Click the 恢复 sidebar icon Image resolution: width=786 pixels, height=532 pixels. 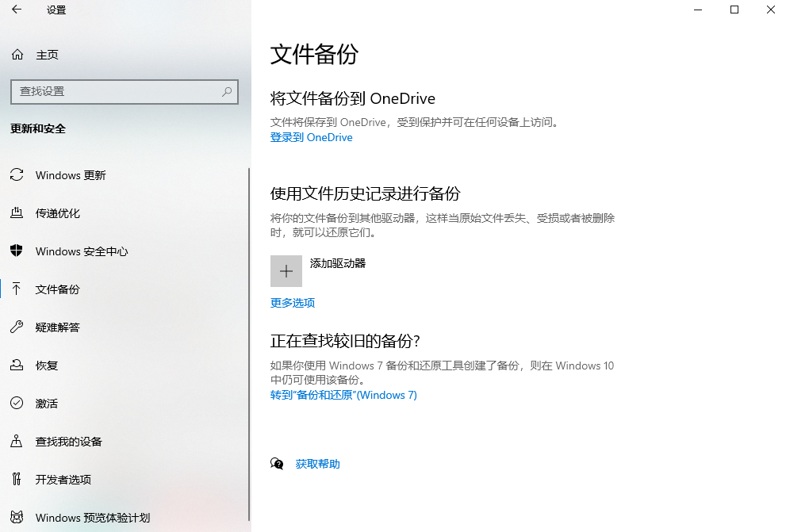(x=17, y=366)
